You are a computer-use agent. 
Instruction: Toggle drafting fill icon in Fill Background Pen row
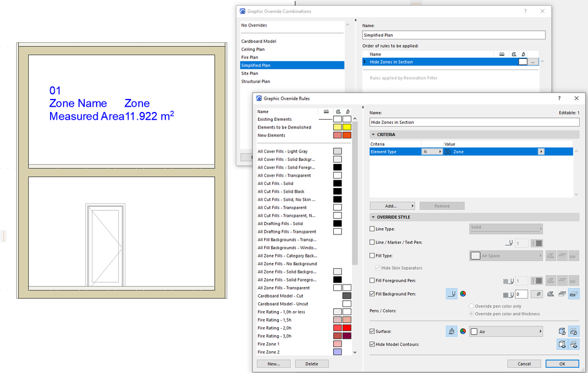550,294
